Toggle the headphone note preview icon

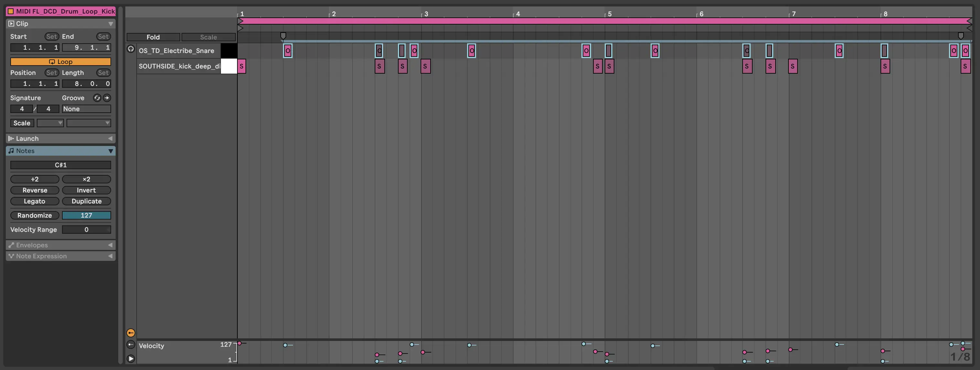130,49
